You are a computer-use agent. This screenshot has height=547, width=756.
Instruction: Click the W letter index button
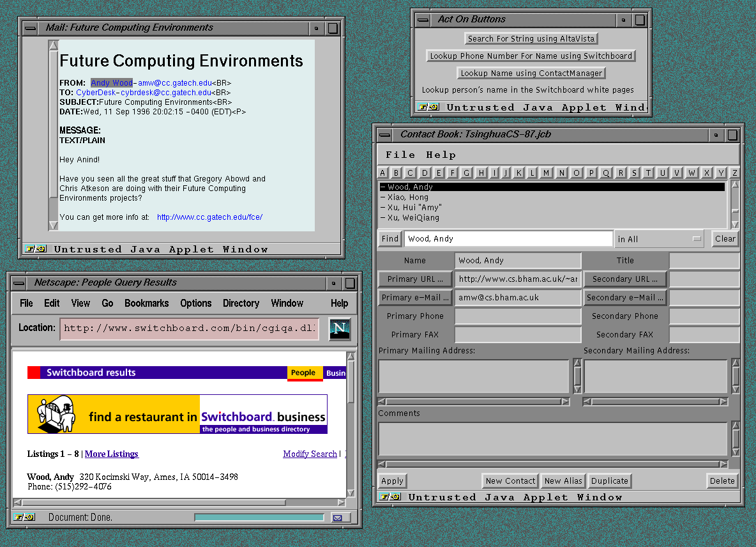click(x=692, y=173)
